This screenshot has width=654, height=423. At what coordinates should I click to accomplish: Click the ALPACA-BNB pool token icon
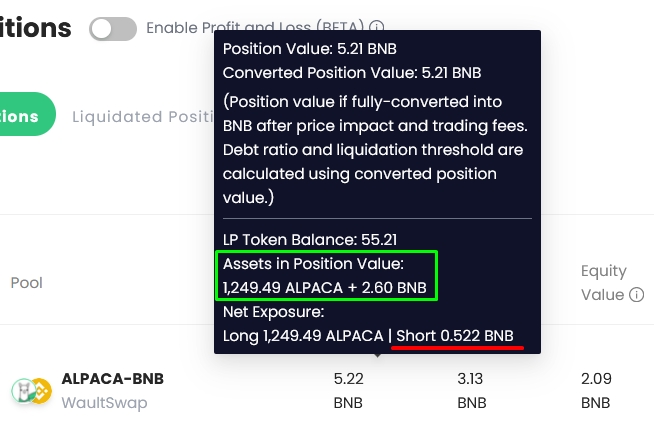[x=31, y=390]
